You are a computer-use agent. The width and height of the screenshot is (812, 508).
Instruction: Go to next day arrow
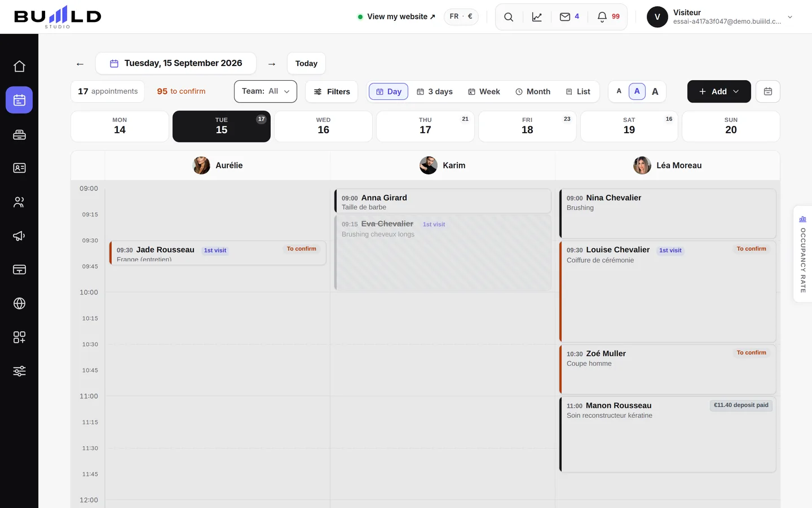(x=272, y=64)
